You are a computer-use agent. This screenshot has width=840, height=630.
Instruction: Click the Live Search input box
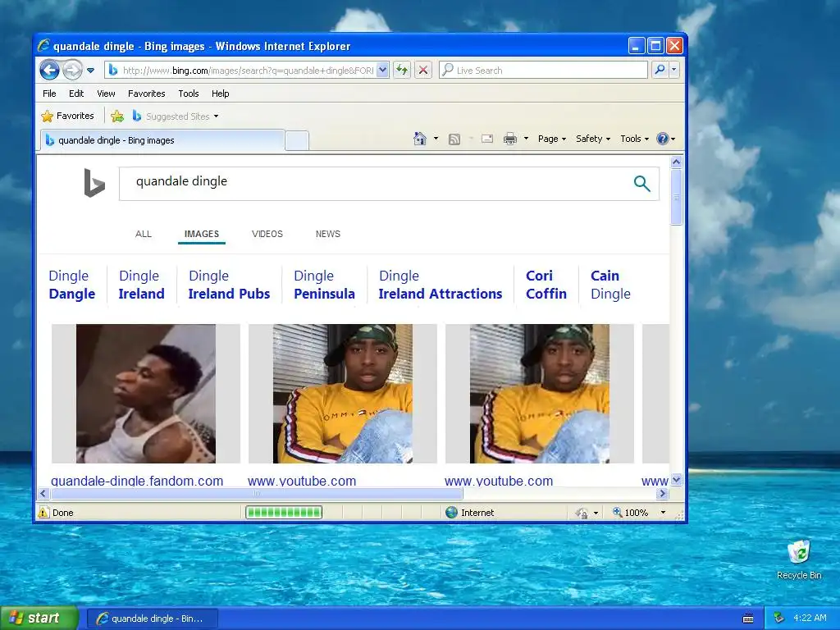(543, 71)
